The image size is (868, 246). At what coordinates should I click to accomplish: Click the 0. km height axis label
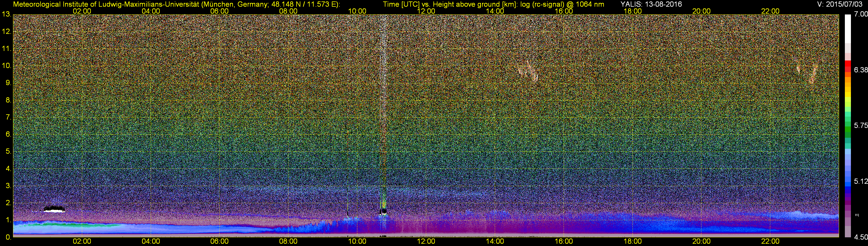pos(8,237)
